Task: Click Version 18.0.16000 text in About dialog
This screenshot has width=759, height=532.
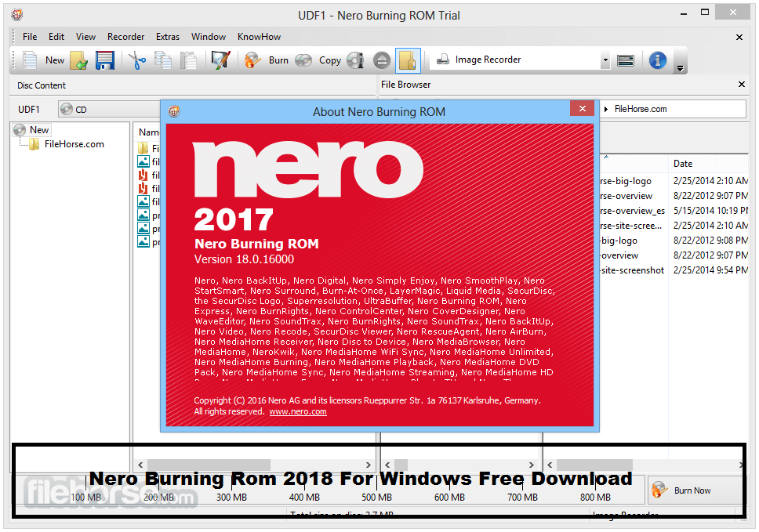Action: 244,259
